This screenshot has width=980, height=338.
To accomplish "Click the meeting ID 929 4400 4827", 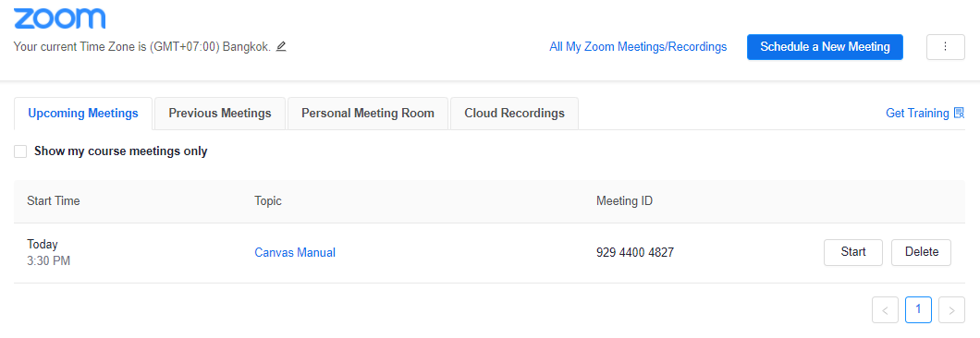I will (635, 252).
